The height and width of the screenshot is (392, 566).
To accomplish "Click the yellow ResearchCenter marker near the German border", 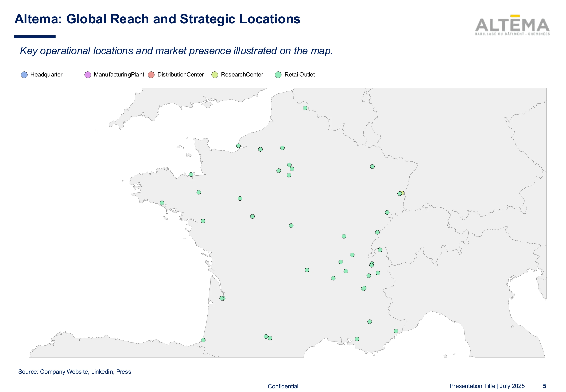I will 402,193.
